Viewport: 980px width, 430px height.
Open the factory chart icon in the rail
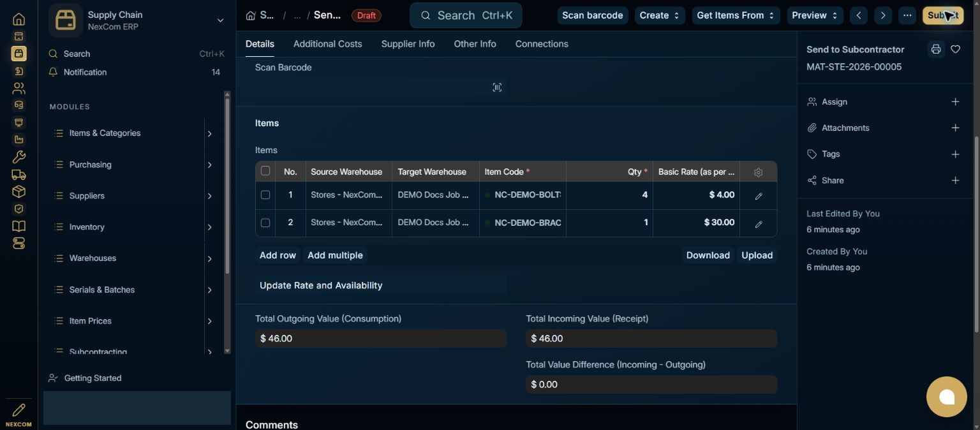click(x=19, y=140)
